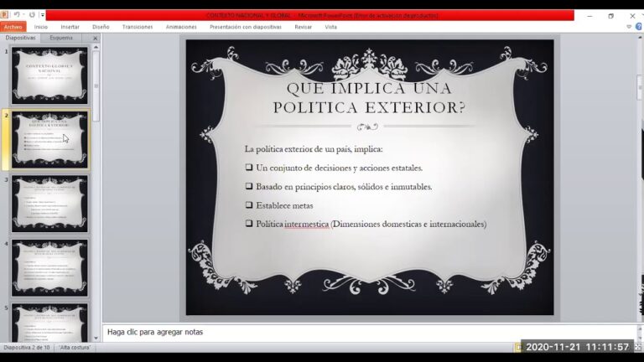Expand the collapsed ribbon with the arrow
The image size is (644, 362).
tap(629, 27)
